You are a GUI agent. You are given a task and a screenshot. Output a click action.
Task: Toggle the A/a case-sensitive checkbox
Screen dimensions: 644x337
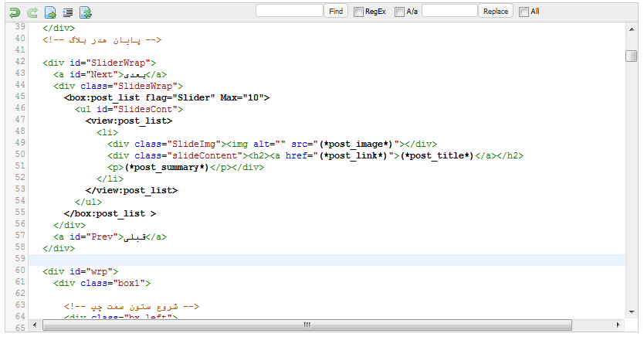[399, 12]
